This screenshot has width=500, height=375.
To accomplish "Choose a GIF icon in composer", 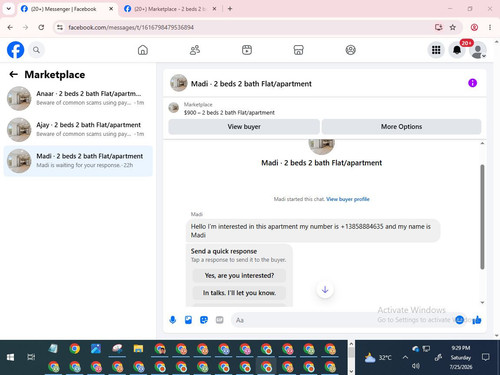I will (x=219, y=320).
